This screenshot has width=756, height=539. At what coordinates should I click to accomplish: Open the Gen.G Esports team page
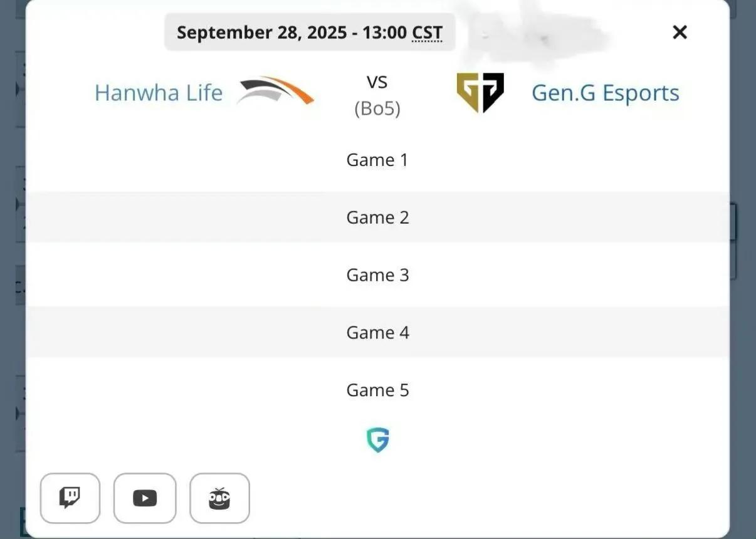[x=605, y=93]
